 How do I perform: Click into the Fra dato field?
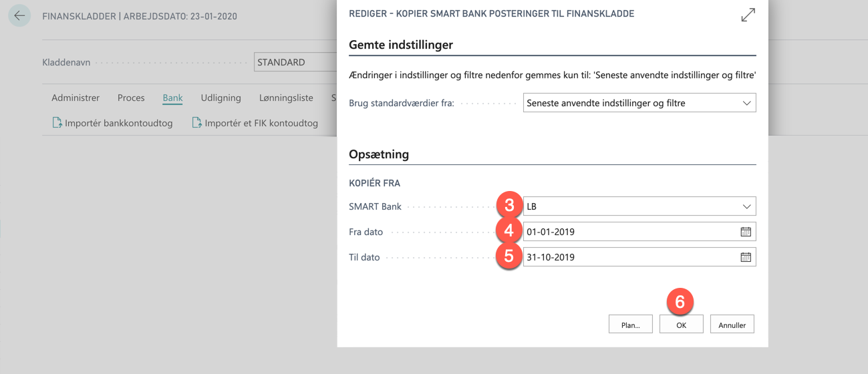pos(630,232)
